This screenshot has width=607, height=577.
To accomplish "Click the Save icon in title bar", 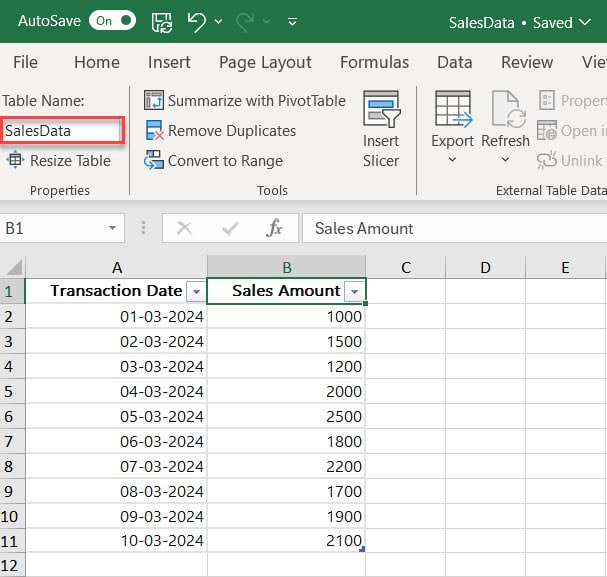I will coord(162,22).
